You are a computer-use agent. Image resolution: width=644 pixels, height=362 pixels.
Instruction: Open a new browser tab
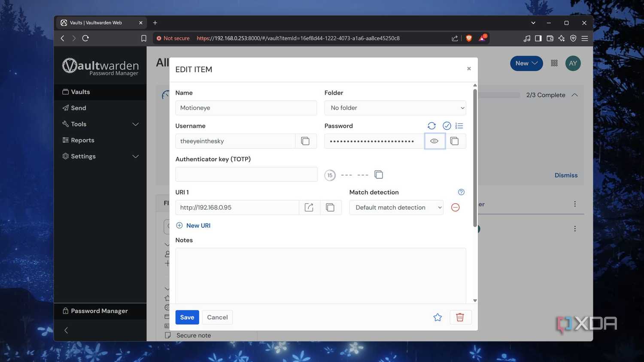tap(155, 23)
